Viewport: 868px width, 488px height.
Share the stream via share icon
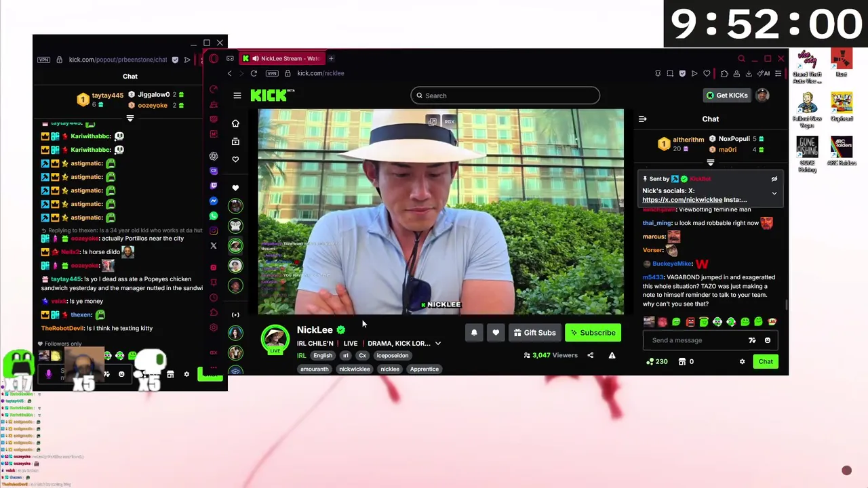(x=590, y=355)
